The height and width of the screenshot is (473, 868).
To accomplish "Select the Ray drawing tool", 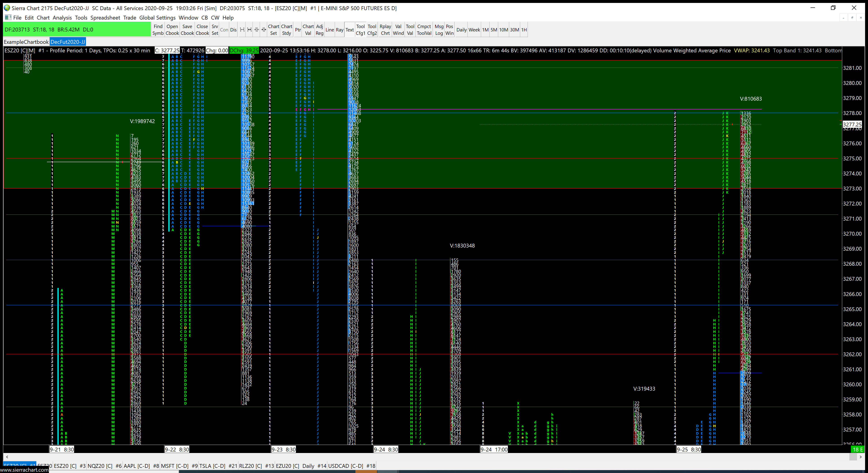I will 339,30.
